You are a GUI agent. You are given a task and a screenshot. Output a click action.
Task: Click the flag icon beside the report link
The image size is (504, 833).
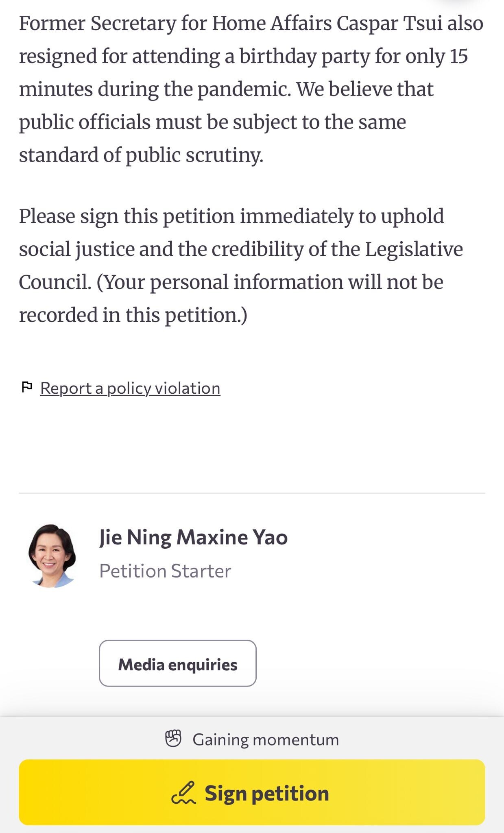click(x=27, y=387)
